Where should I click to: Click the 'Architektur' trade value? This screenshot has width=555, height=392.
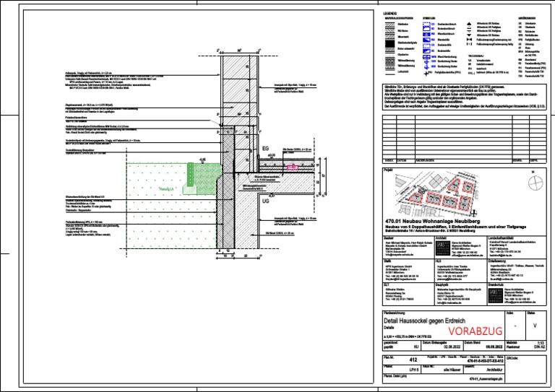coord(494,370)
